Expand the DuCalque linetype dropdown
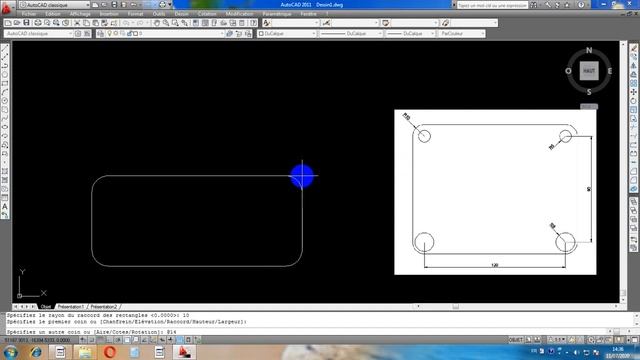Image resolution: width=640 pixels, height=360 pixels. [x=380, y=33]
